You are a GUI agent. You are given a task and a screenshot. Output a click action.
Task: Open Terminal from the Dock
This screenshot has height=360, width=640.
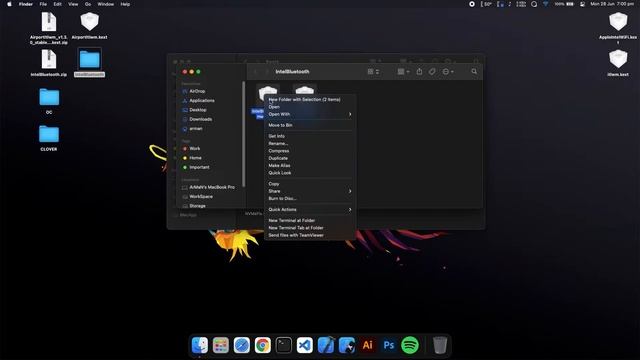284,345
